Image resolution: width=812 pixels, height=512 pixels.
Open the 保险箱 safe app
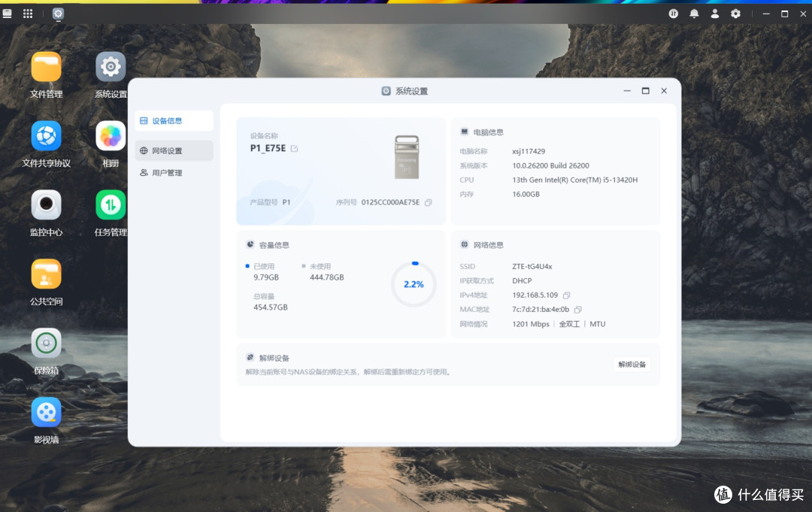(x=46, y=344)
